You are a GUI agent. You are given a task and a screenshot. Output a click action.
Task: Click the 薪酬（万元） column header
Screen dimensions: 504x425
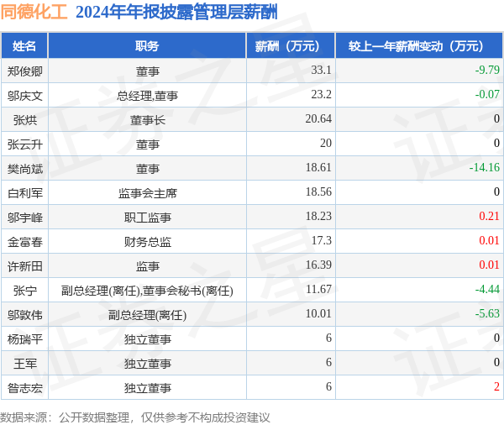291,45
